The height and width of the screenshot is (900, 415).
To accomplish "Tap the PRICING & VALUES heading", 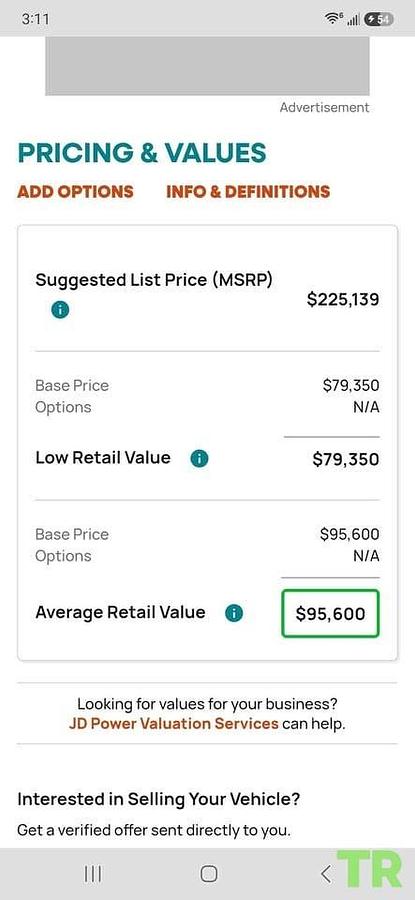I will point(142,153).
